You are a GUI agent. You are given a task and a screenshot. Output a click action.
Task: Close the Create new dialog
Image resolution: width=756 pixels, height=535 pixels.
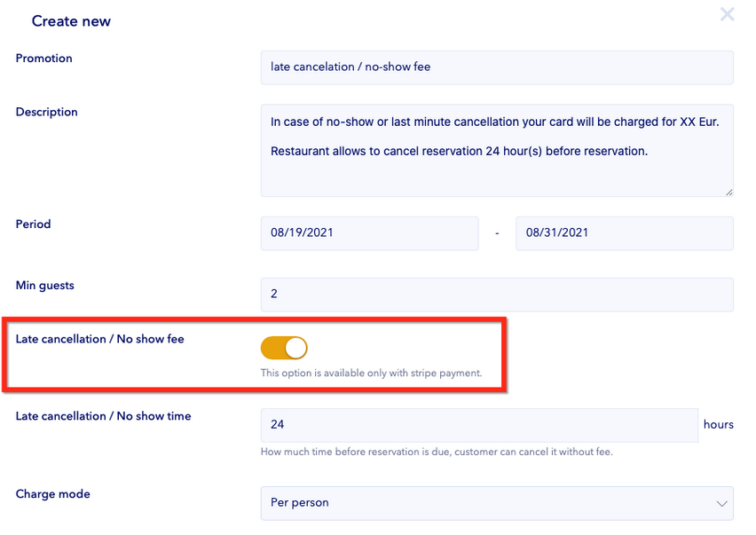click(727, 14)
